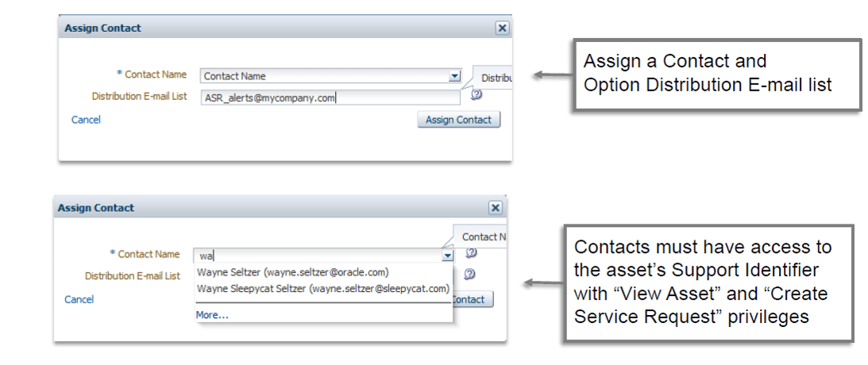The image size is (868, 365).
Task: Focus the Contact Name field containing 'wa'
Action: tap(318, 255)
